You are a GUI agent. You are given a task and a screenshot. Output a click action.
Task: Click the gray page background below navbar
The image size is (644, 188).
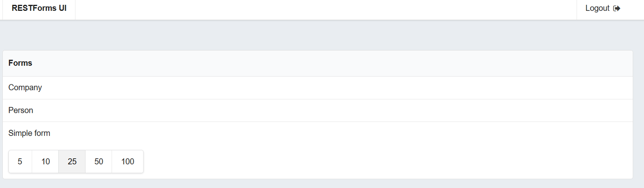click(321, 35)
